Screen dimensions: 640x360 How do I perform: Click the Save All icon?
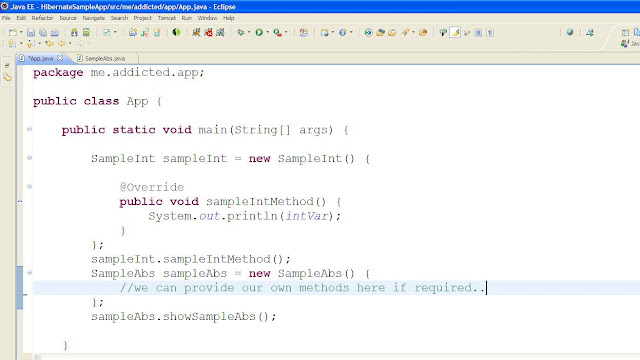pos(42,33)
